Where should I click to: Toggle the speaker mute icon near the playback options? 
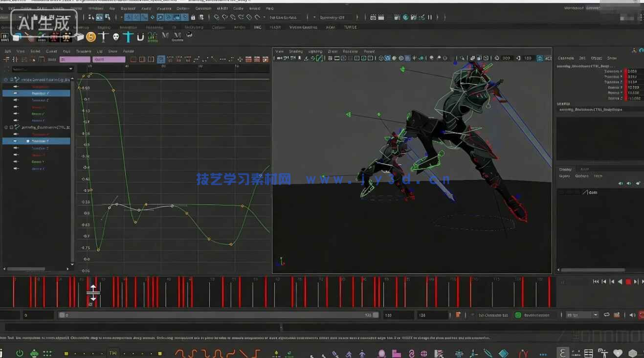click(632, 315)
